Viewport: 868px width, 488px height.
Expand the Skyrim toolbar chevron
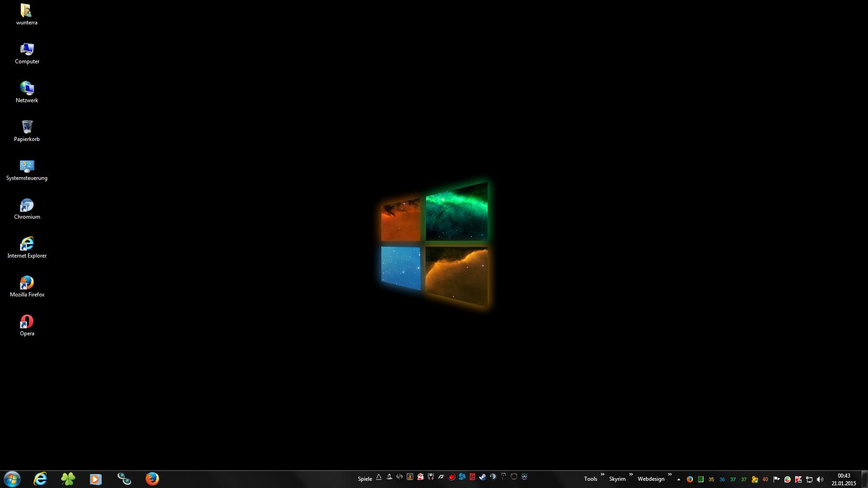click(x=631, y=475)
